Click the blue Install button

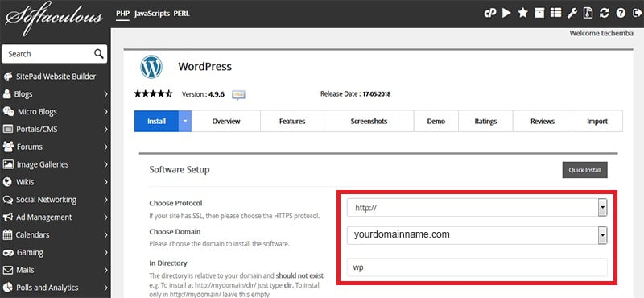pos(156,122)
